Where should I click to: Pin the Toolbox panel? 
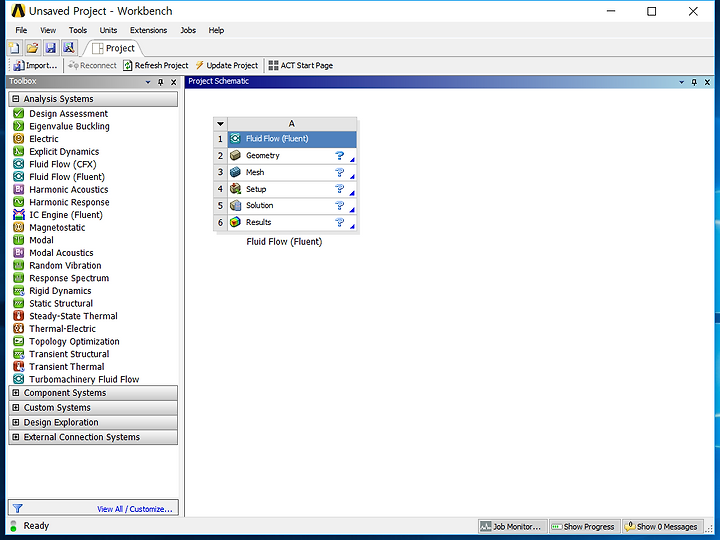(160, 82)
